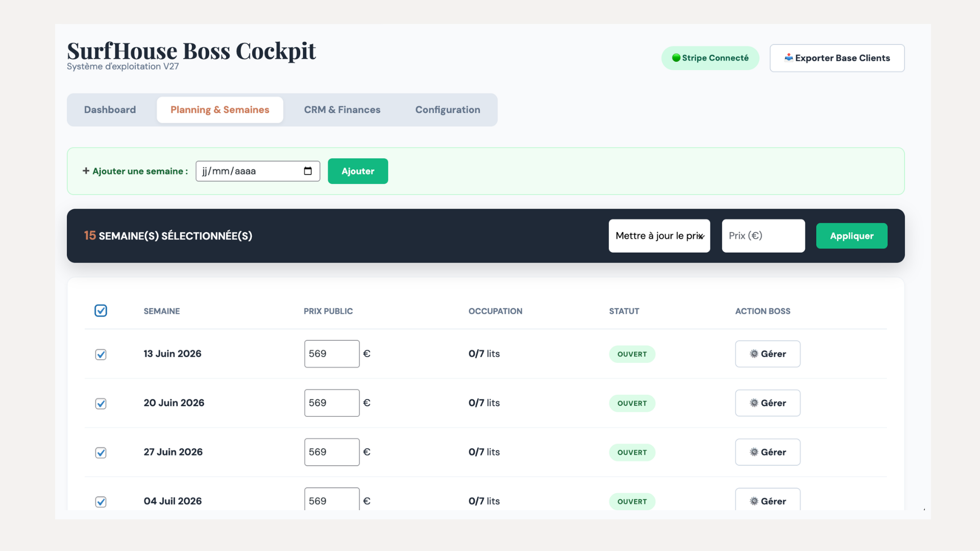Open the jj/mm/aaaa date input
Viewport: 980px width, 551px height.
[x=250, y=171]
